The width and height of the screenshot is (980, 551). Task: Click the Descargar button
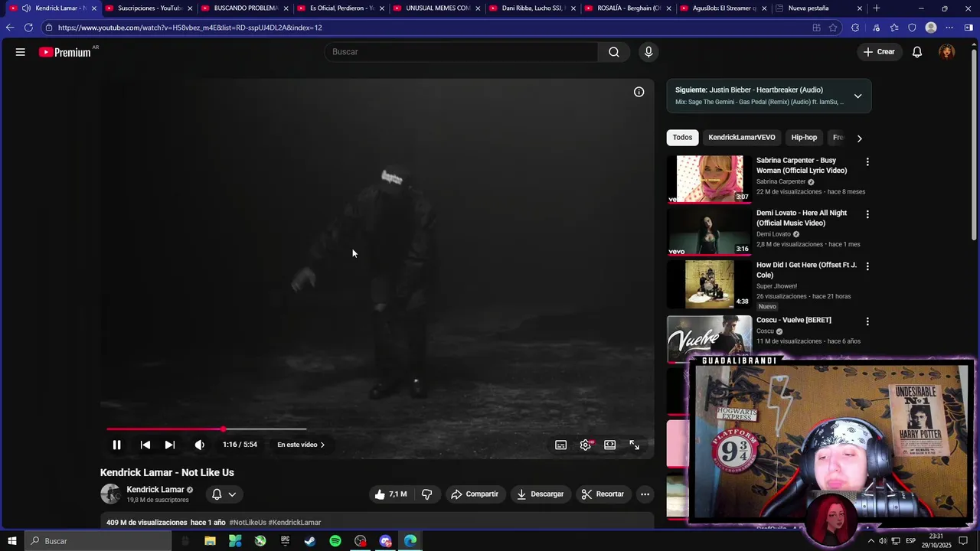[541, 494]
